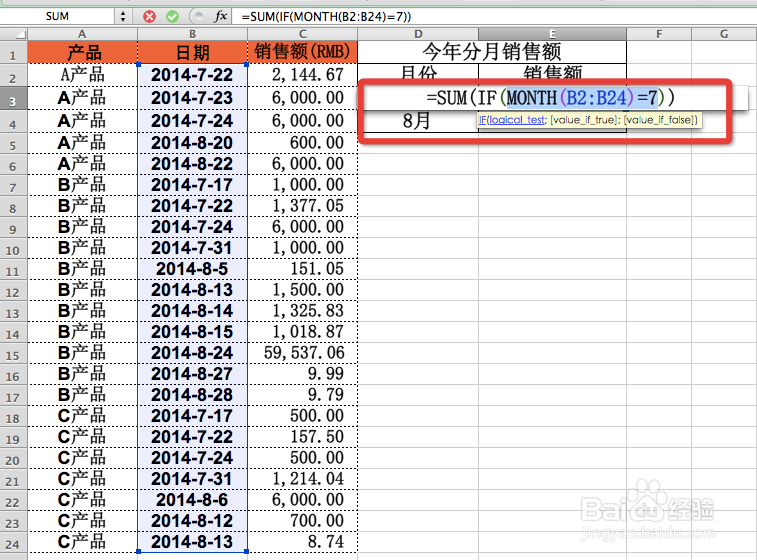Click date cell 2014-8-20

tap(193, 143)
